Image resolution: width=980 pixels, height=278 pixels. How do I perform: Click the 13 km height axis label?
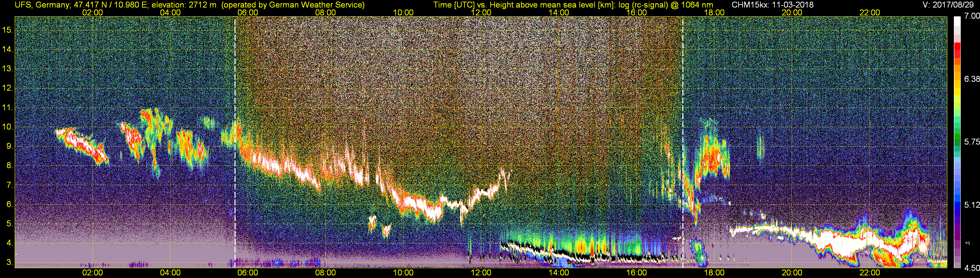point(7,69)
